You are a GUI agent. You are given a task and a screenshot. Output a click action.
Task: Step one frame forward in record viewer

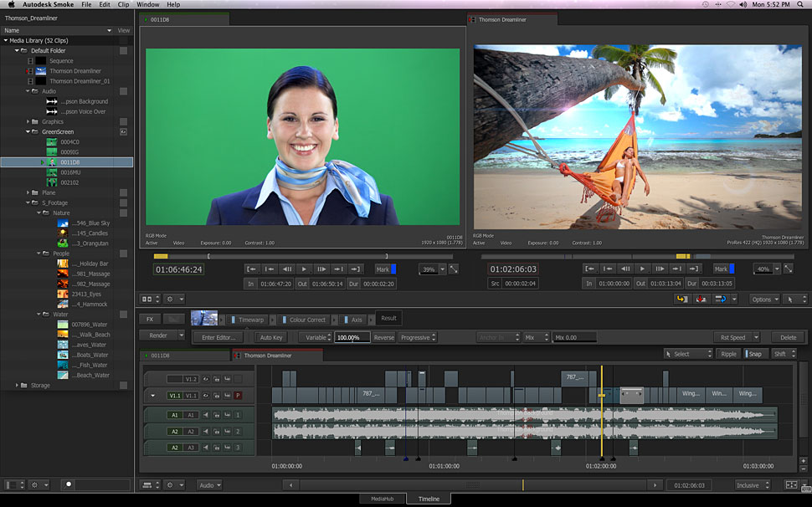(x=660, y=269)
